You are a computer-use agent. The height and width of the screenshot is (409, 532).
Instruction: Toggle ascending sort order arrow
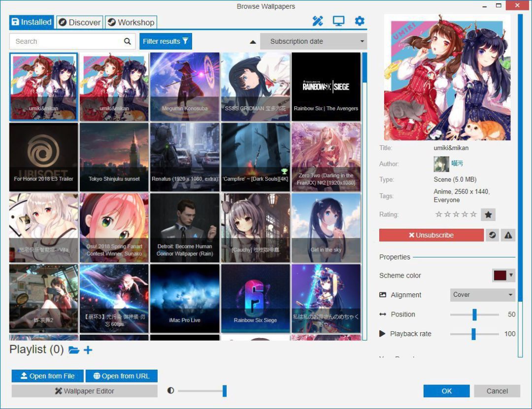click(253, 42)
